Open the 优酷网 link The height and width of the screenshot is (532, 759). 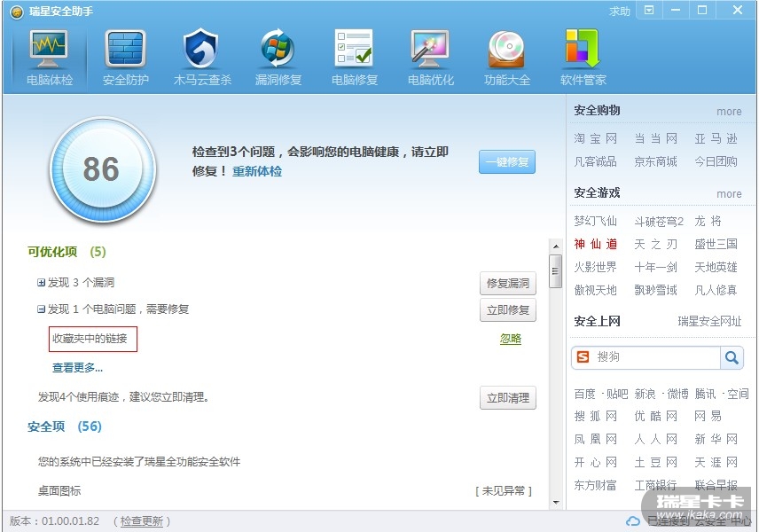point(655,417)
